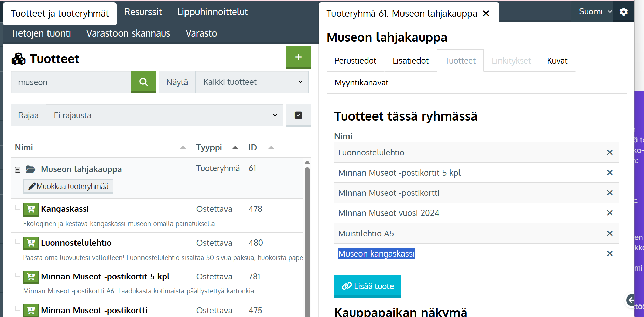
Task: Select the Luonnostelulehtiö product in left list
Action: (x=76, y=243)
